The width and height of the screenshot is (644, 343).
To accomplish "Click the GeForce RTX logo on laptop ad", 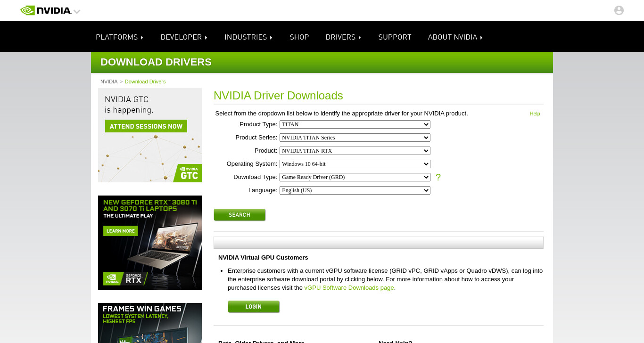I will click(x=125, y=279).
